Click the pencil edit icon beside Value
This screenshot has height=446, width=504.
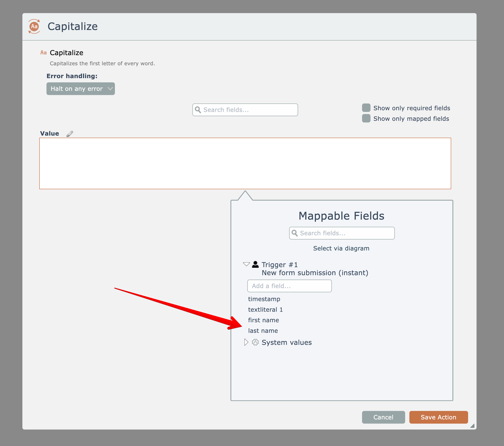click(x=70, y=134)
